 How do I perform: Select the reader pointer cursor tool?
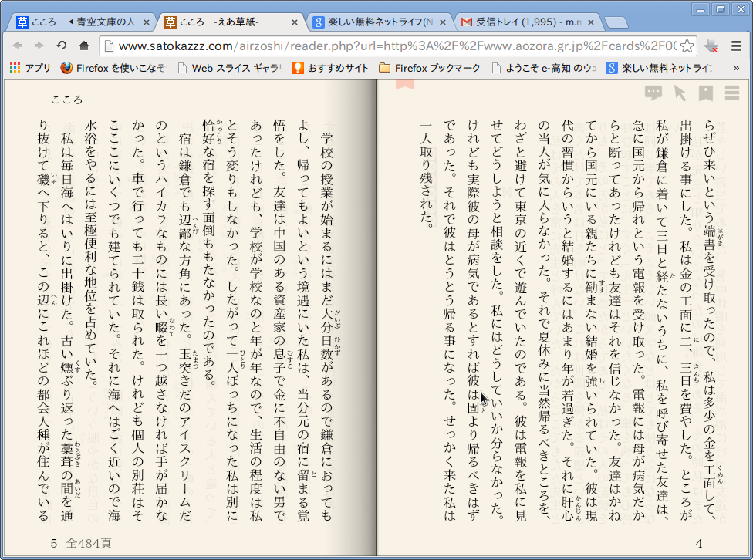coord(680,93)
